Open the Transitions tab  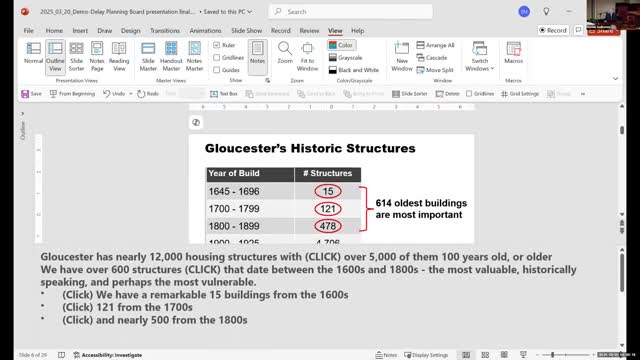point(164,31)
